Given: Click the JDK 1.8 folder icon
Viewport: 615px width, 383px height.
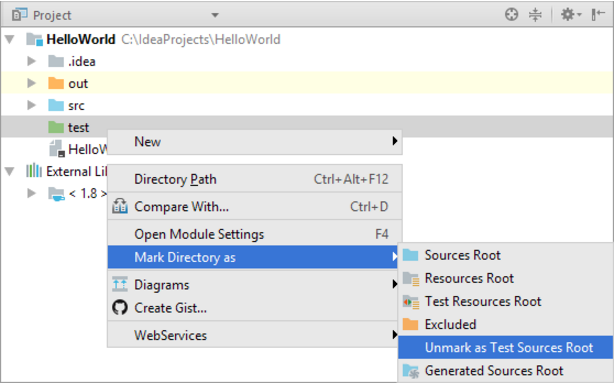Looking at the screenshot, I should (x=56, y=194).
